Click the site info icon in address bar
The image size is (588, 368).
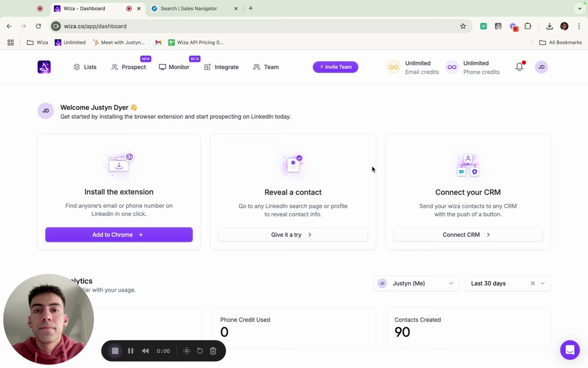[56, 26]
